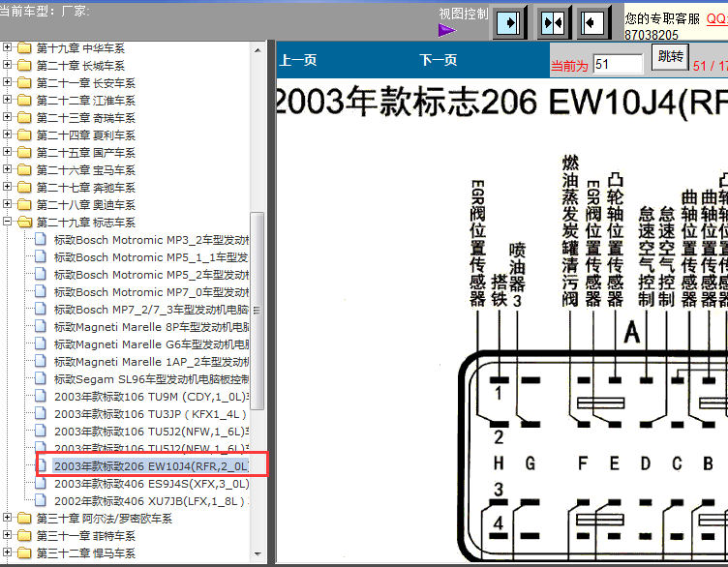Open the QQ customer service link
Viewport: 728px width, 567px height.
click(x=716, y=18)
